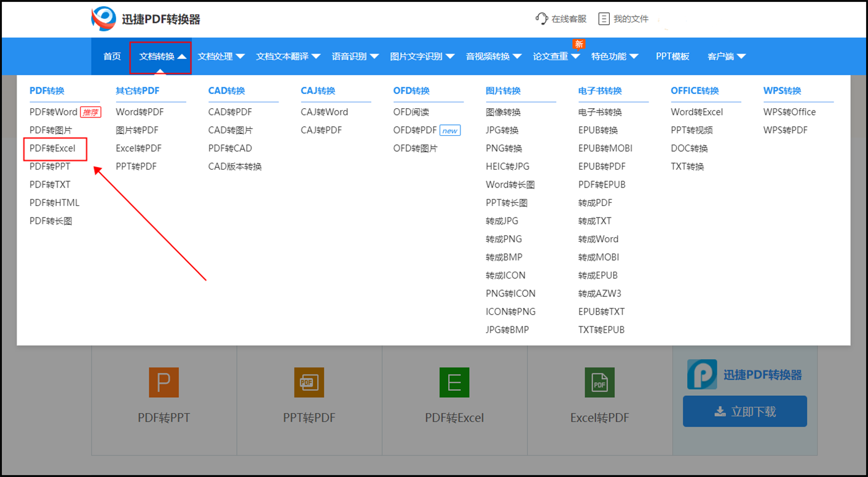The image size is (868, 477).
Task: Click OFD转图片 link
Action: click(416, 148)
